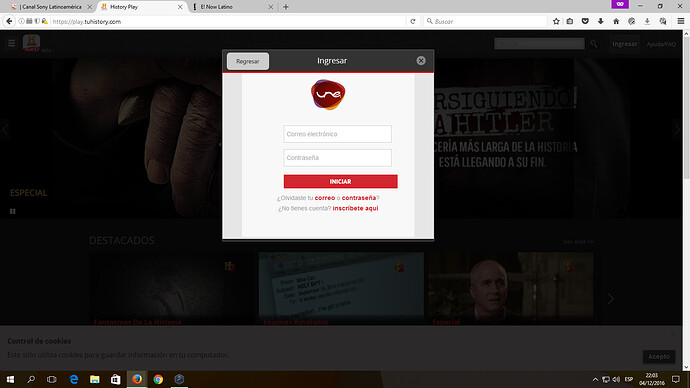690x388 pixels.
Task: Open the Action Center notifications
Action: [676, 379]
